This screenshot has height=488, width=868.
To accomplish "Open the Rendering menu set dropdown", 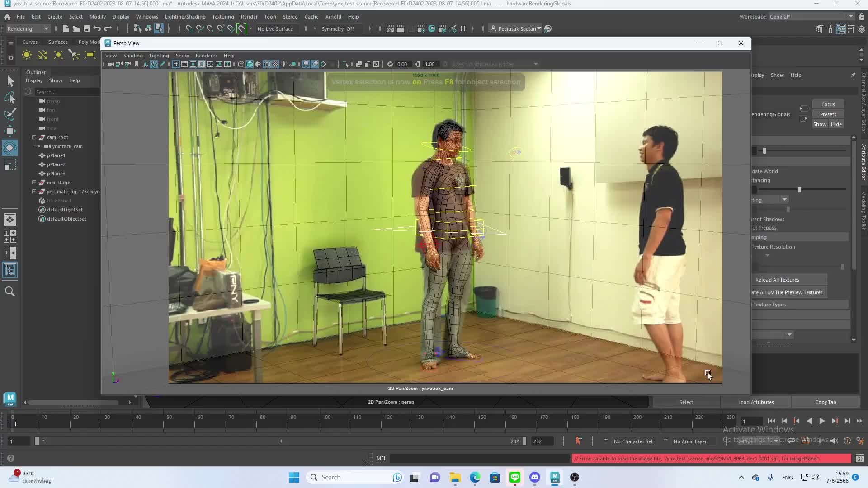I will click(x=28, y=28).
